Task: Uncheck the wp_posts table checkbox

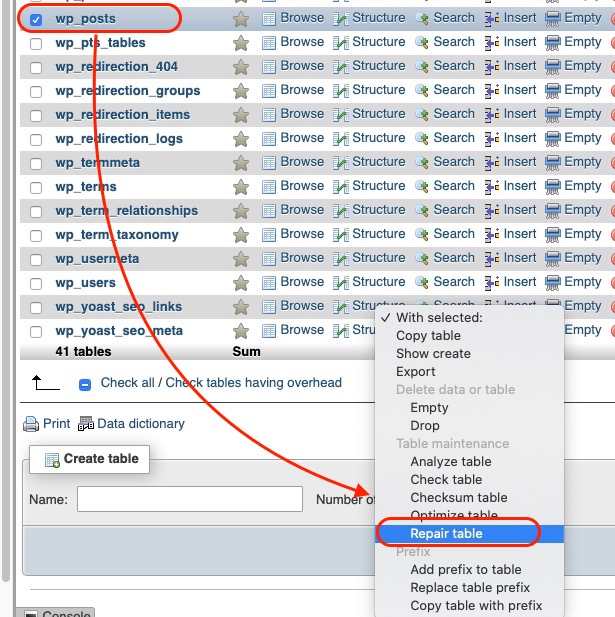Action: (x=36, y=19)
